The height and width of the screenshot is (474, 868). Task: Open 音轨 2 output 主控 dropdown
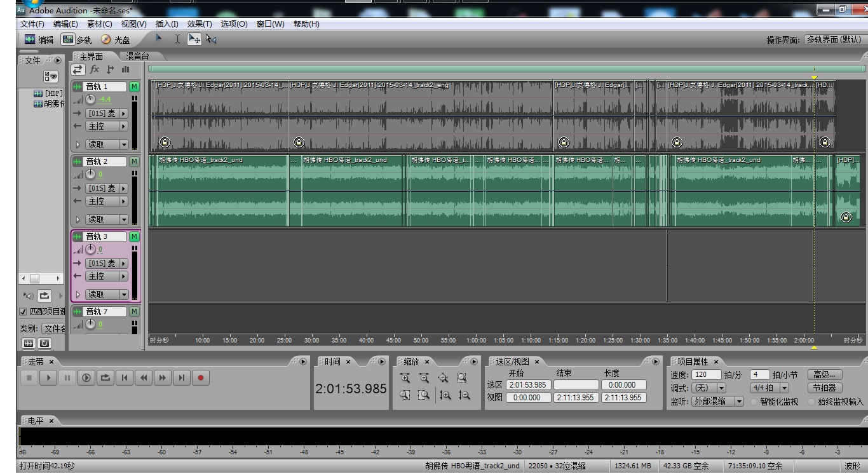[x=107, y=201]
